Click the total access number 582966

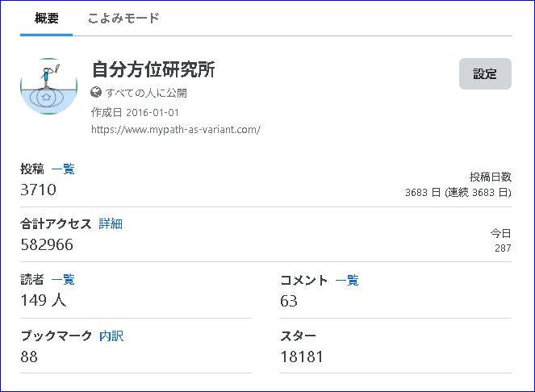(47, 244)
